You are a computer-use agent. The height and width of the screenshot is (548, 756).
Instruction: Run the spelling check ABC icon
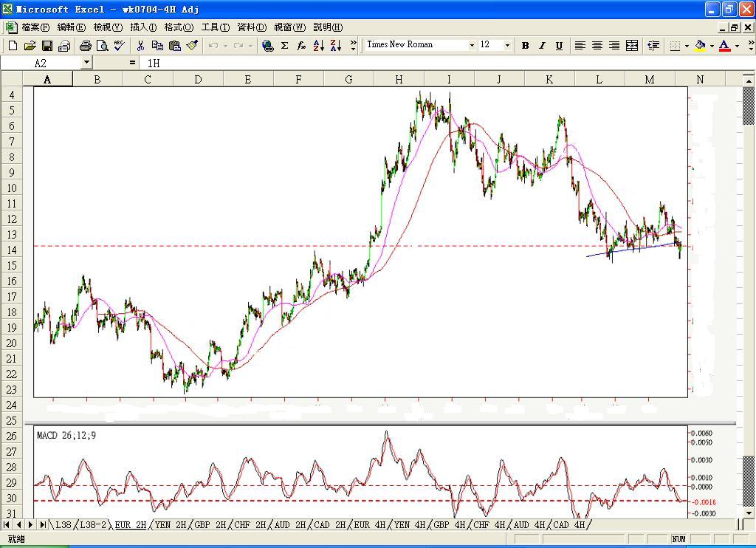tap(119, 46)
